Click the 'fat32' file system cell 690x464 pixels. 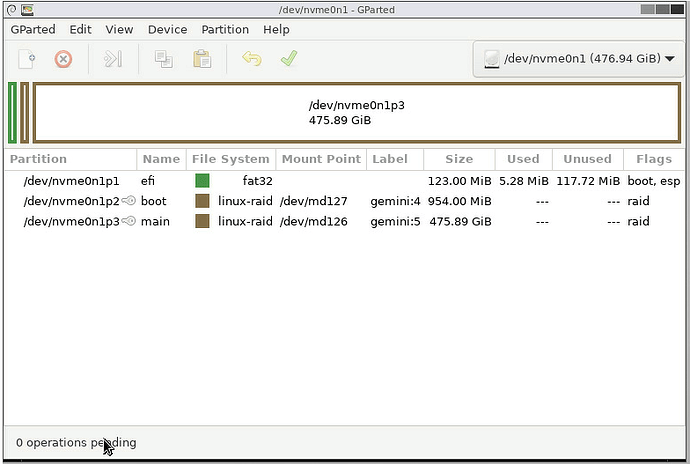(x=257, y=181)
